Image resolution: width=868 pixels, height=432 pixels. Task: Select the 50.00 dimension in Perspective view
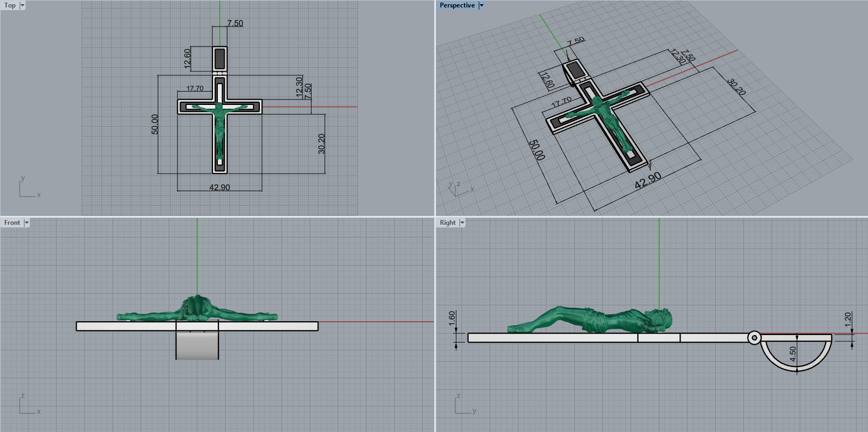pyautogui.click(x=537, y=150)
